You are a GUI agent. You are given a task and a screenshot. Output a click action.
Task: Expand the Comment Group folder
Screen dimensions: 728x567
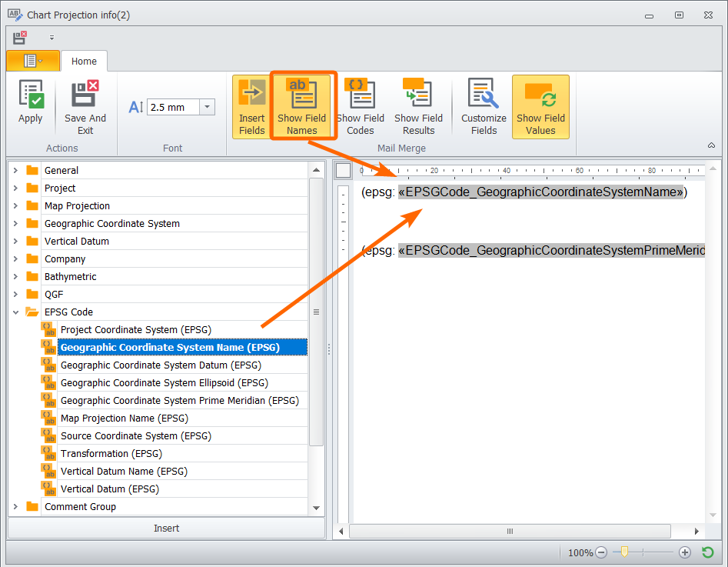[x=16, y=506]
